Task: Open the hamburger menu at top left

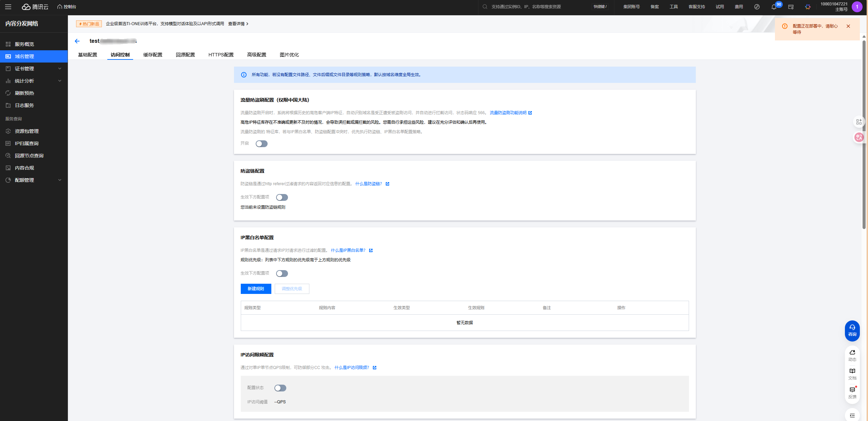Action: tap(8, 7)
